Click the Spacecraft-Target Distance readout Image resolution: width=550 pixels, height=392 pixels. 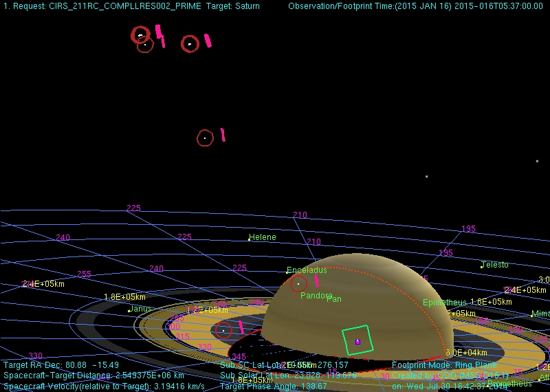pyautogui.click(x=93, y=375)
